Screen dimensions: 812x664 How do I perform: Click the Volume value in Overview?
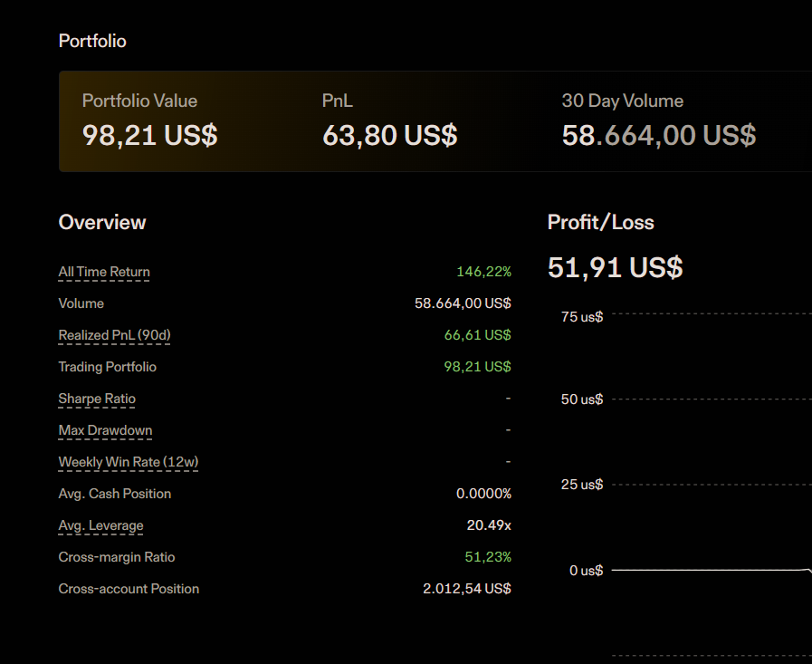pyautogui.click(x=463, y=303)
